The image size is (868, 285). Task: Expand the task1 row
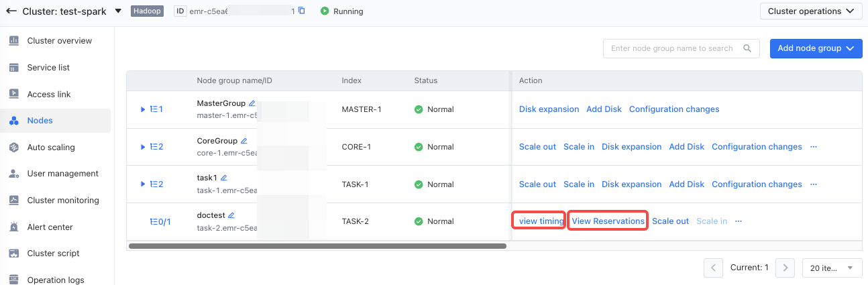(x=143, y=184)
